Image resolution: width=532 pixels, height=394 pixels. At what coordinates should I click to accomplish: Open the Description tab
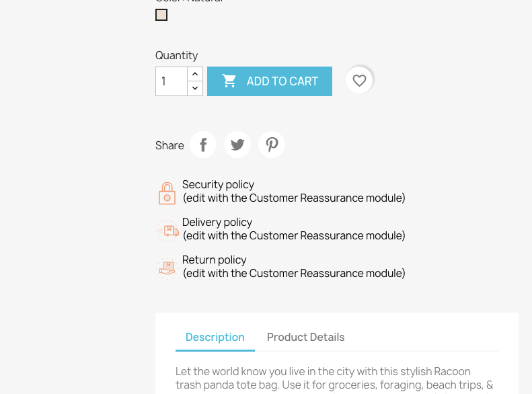pos(215,337)
